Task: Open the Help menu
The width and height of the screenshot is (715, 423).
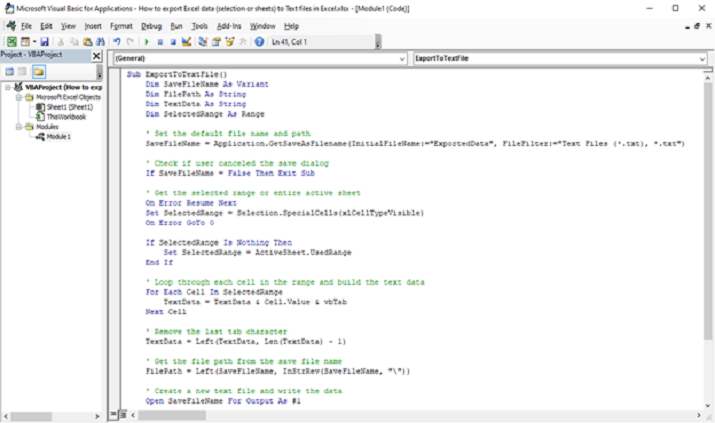Action: coord(291,26)
